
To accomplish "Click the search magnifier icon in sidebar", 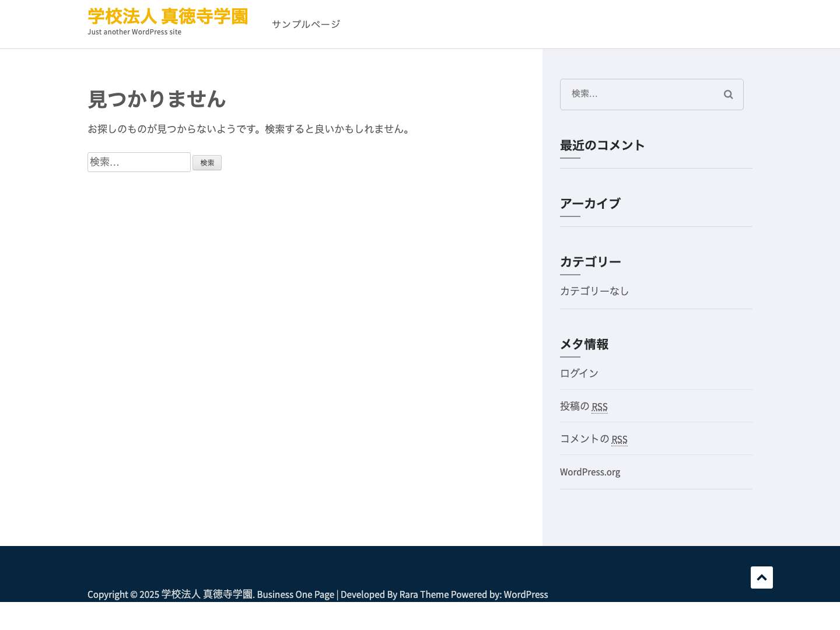I will (728, 94).
